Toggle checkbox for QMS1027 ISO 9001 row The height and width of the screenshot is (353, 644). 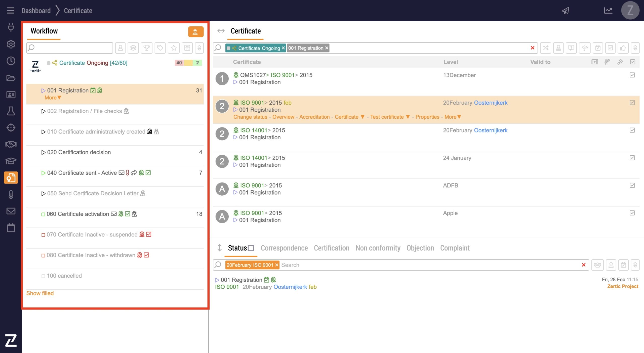632,75
